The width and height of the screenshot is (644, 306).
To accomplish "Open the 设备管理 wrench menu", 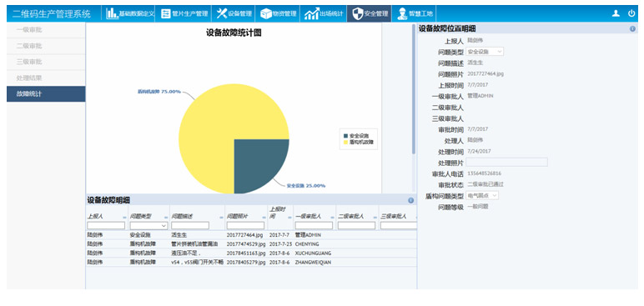I will click(234, 13).
